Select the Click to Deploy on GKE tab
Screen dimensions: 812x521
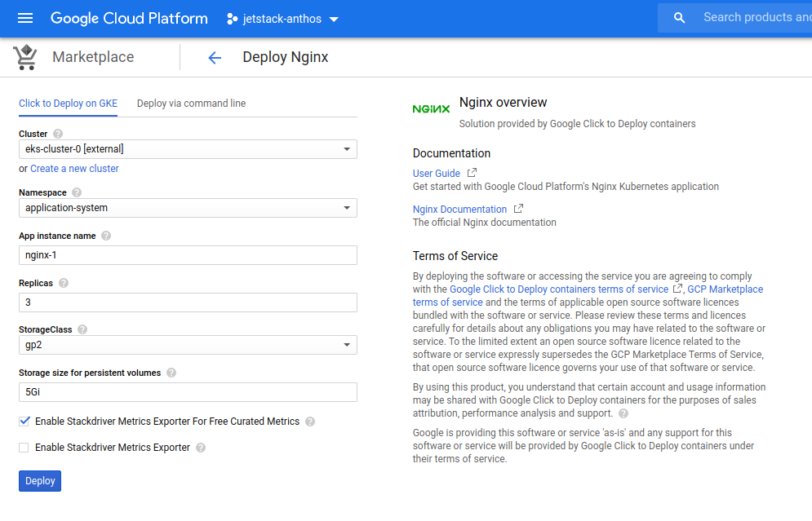68,104
